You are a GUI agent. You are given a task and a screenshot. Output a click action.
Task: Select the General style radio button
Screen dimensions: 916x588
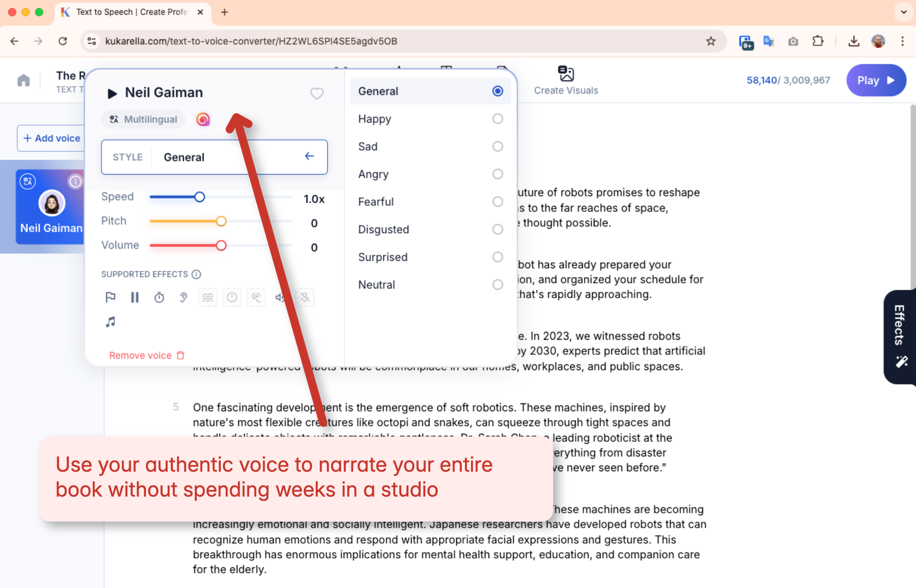[497, 91]
